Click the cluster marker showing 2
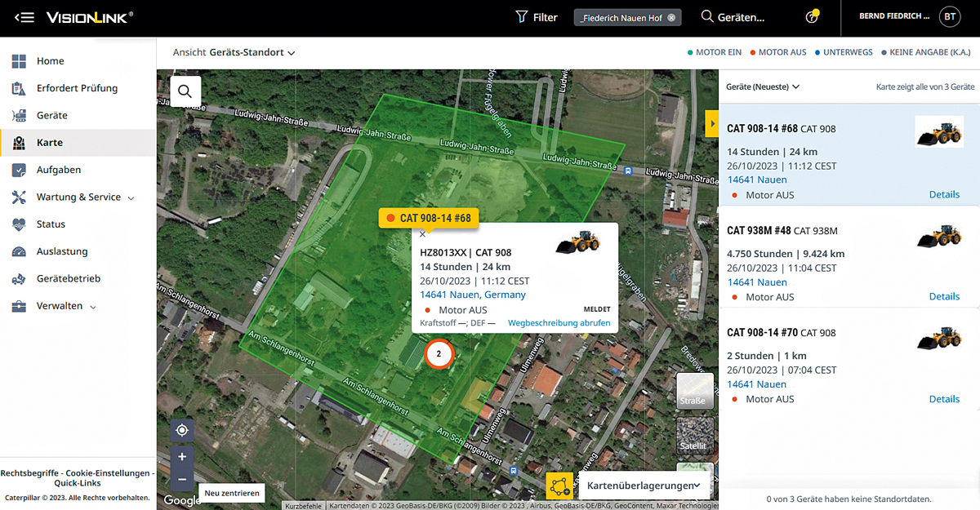980x510 pixels. (439, 354)
